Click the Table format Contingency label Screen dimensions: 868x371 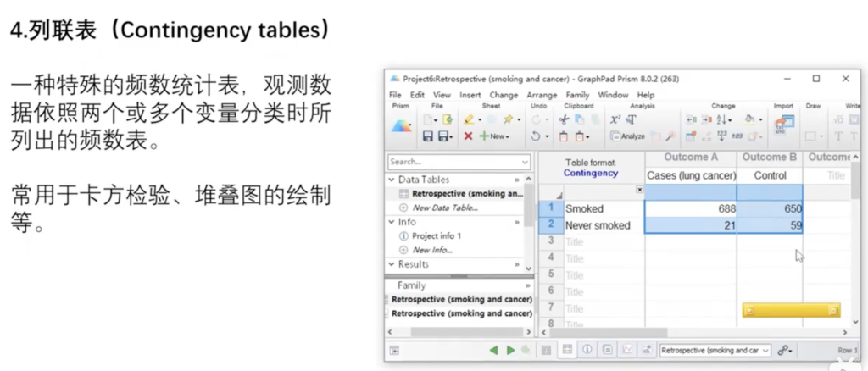pyautogui.click(x=590, y=168)
